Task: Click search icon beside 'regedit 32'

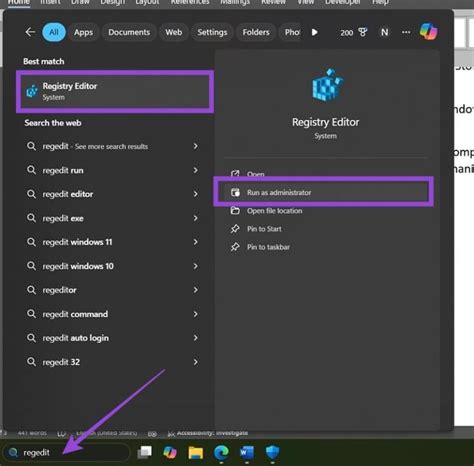Action: pos(31,362)
